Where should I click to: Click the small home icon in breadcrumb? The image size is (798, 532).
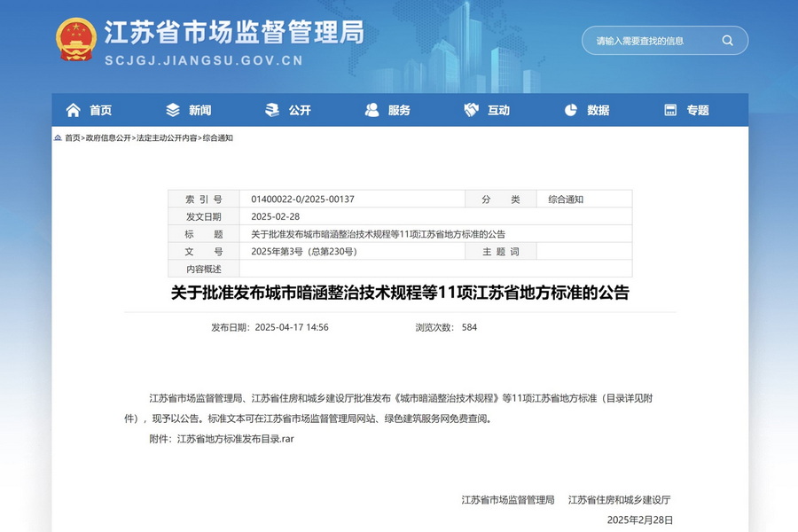tap(58, 138)
